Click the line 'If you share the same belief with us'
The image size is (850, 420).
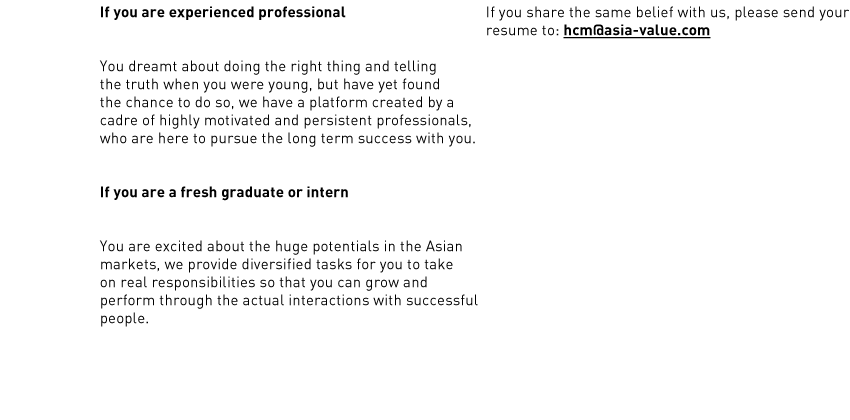(667, 12)
